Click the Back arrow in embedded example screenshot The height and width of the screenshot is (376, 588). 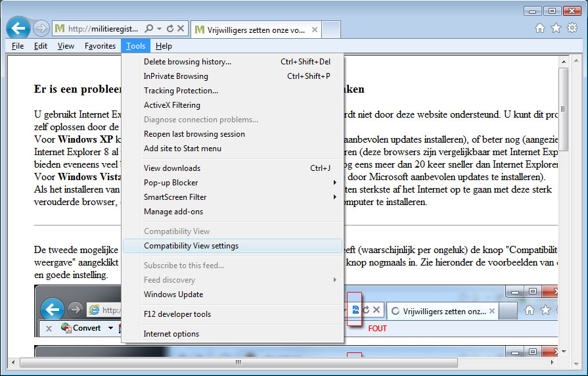[x=52, y=309]
